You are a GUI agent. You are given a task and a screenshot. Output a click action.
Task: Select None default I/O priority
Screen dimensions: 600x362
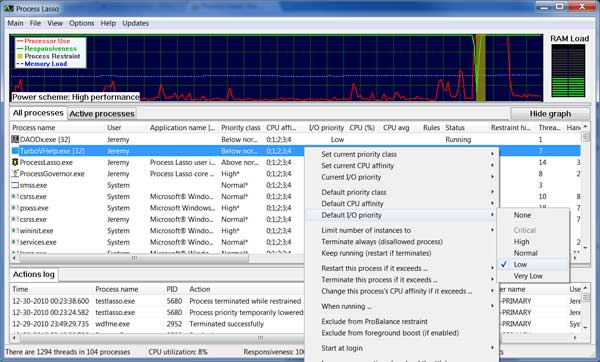533,215
